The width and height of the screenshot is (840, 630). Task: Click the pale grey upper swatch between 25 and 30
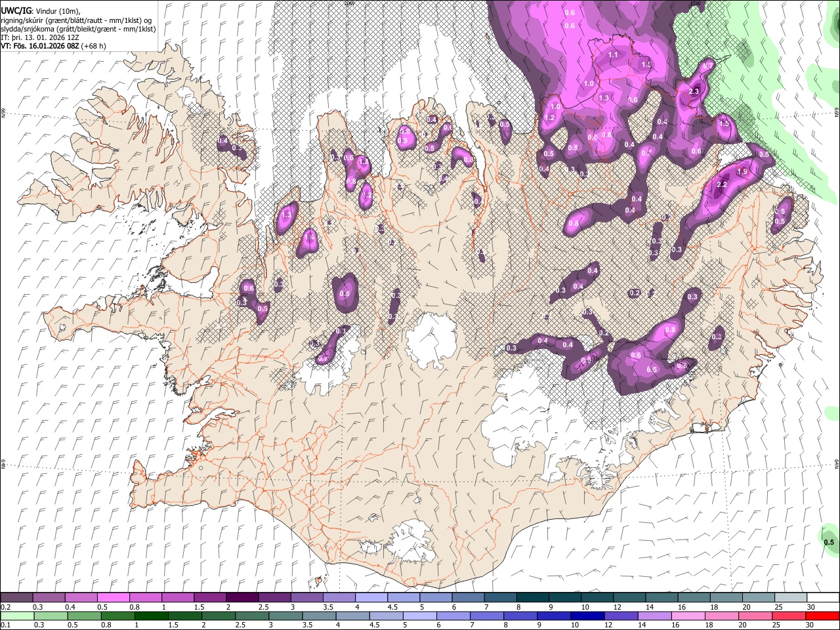[789, 598]
